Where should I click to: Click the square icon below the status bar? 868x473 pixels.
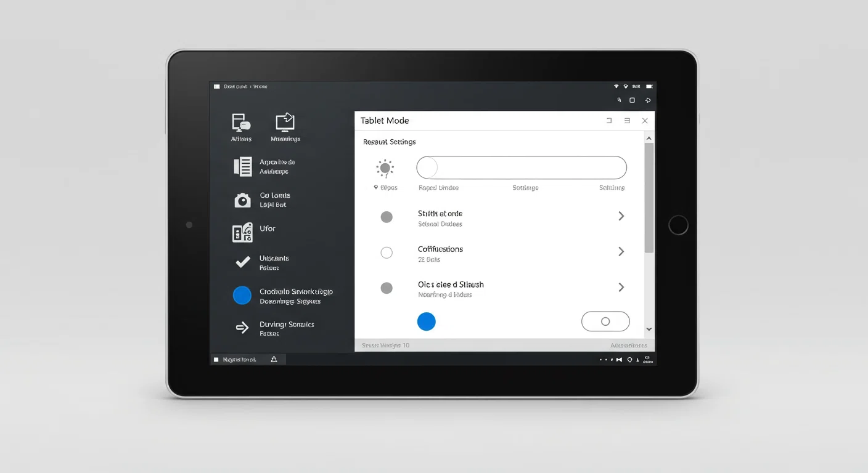[x=632, y=100]
